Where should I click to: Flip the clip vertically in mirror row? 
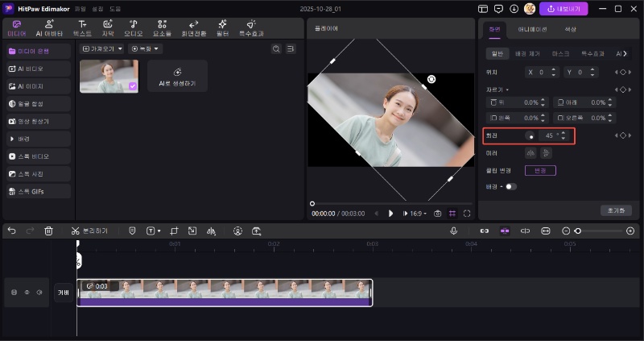(x=547, y=153)
